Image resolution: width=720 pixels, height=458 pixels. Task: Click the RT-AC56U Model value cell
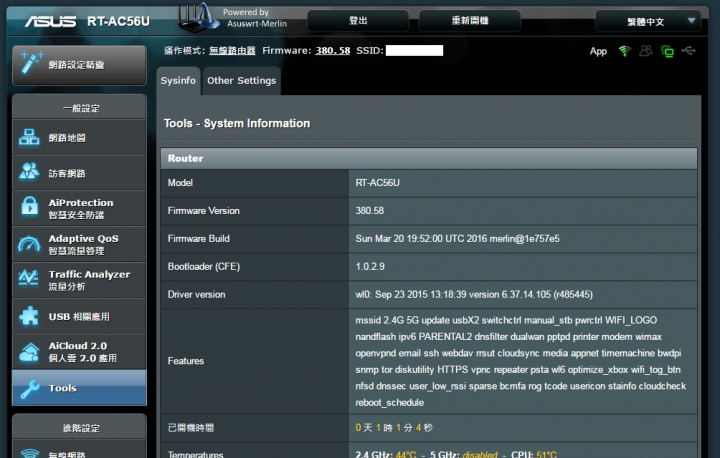(x=523, y=183)
